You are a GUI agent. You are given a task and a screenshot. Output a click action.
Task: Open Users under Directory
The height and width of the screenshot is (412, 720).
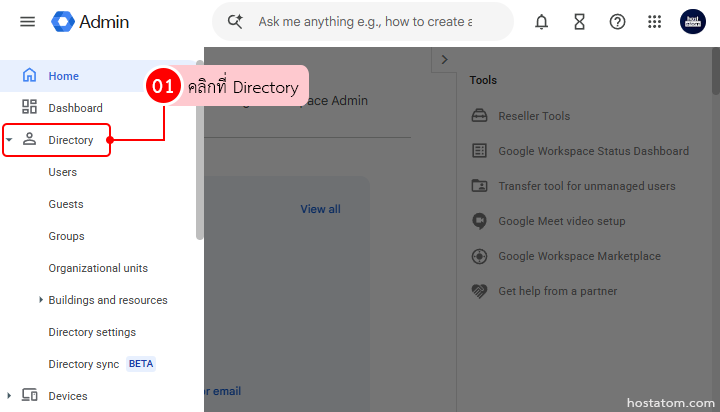point(62,172)
